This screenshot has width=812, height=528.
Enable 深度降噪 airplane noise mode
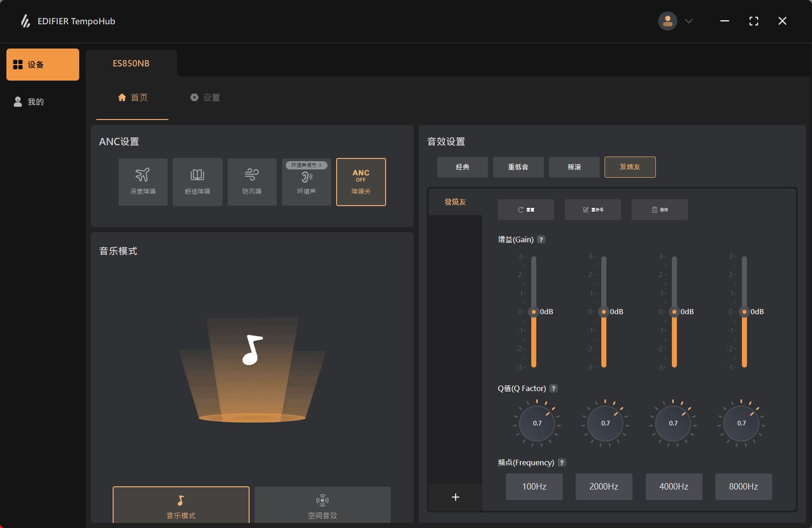(x=143, y=182)
